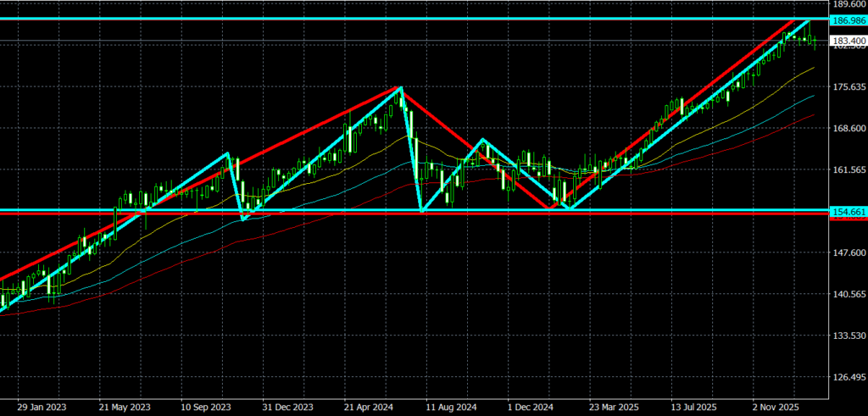Click the zigzag peak near April 2024
The width and height of the screenshot is (868, 416).
pos(400,87)
